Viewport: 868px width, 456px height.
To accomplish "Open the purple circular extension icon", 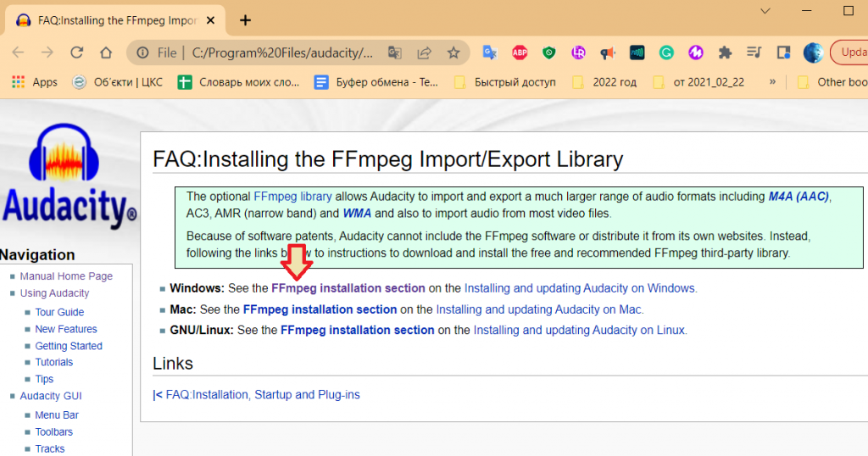I will tap(578, 53).
